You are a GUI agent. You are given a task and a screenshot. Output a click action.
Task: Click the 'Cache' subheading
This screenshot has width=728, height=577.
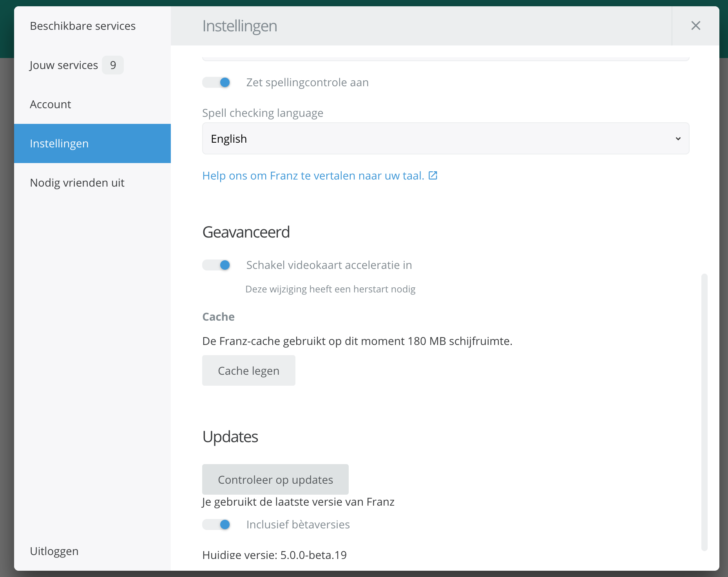218,317
